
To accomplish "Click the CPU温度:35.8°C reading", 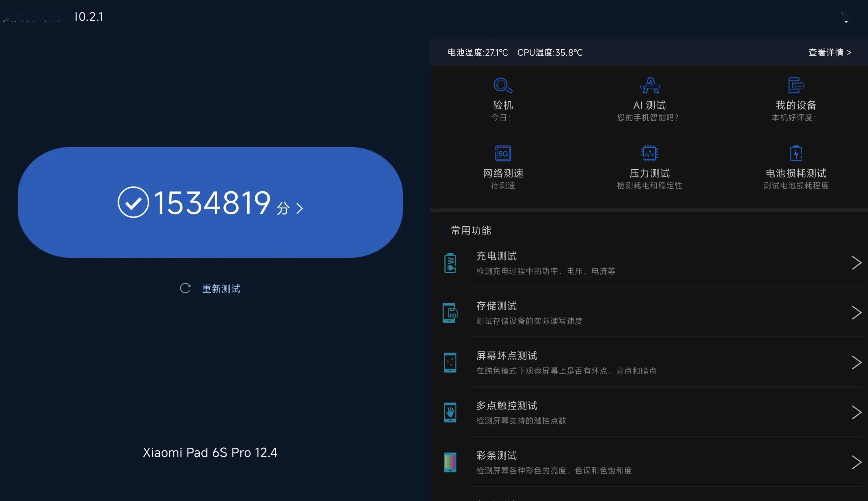I will tap(550, 52).
